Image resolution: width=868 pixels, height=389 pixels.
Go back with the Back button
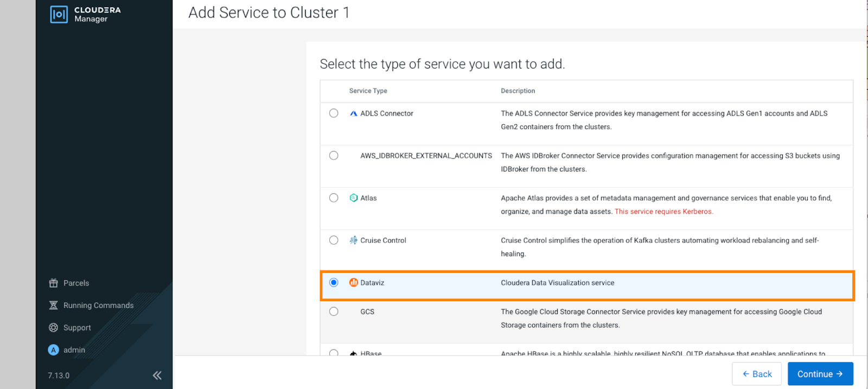pyautogui.click(x=757, y=374)
